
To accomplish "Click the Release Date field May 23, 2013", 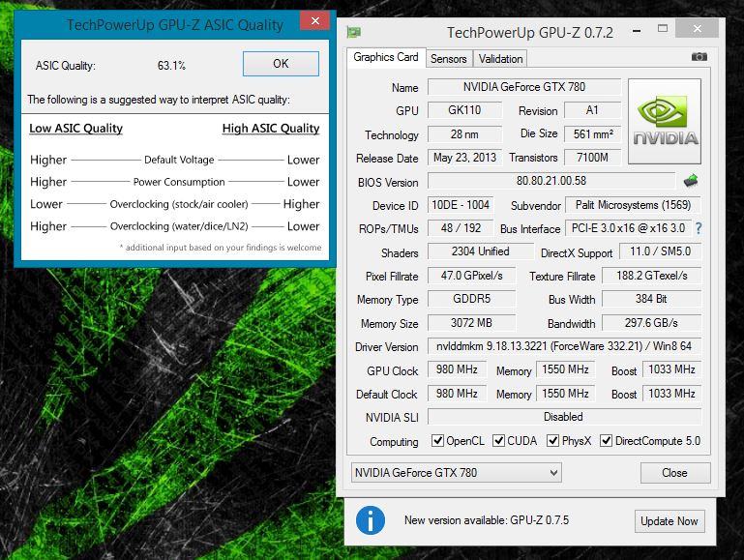I will 464,158.
